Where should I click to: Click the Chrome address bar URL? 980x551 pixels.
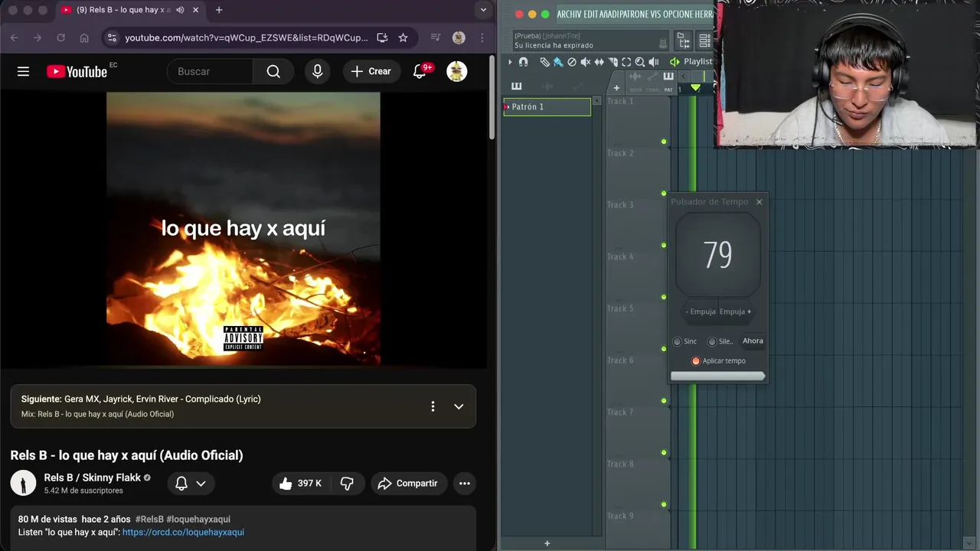click(247, 37)
